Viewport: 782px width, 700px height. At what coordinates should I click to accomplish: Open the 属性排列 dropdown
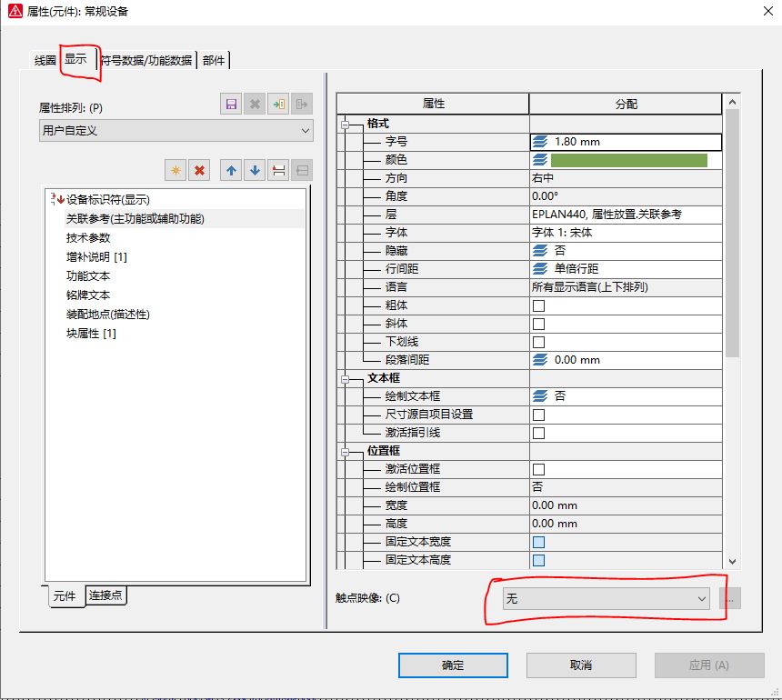(176, 131)
